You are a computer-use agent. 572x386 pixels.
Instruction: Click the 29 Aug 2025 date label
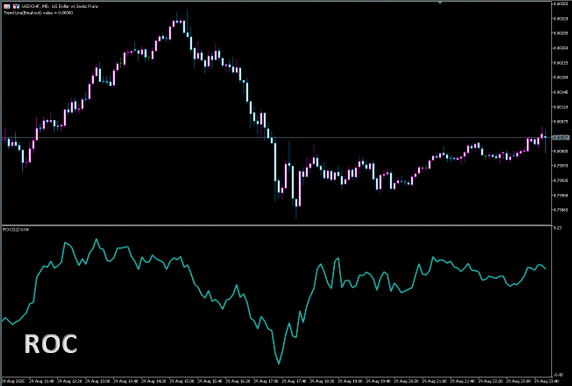point(12,381)
